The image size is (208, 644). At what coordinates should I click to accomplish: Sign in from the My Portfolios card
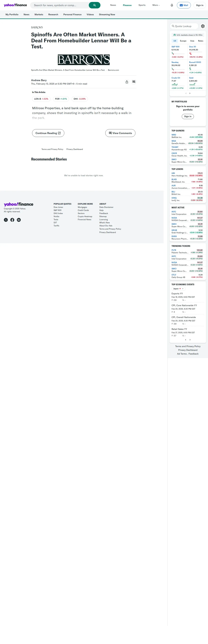pos(188,117)
